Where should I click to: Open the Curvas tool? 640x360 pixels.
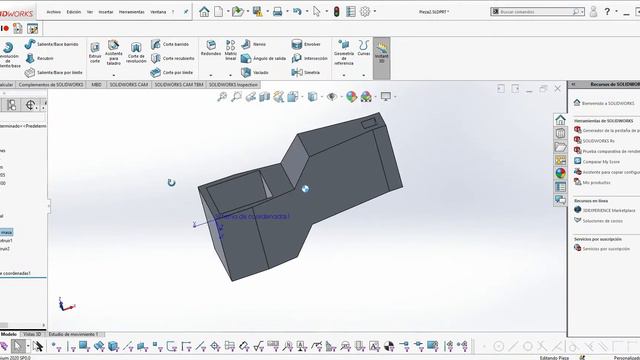pyautogui.click(x=364, y=48)
